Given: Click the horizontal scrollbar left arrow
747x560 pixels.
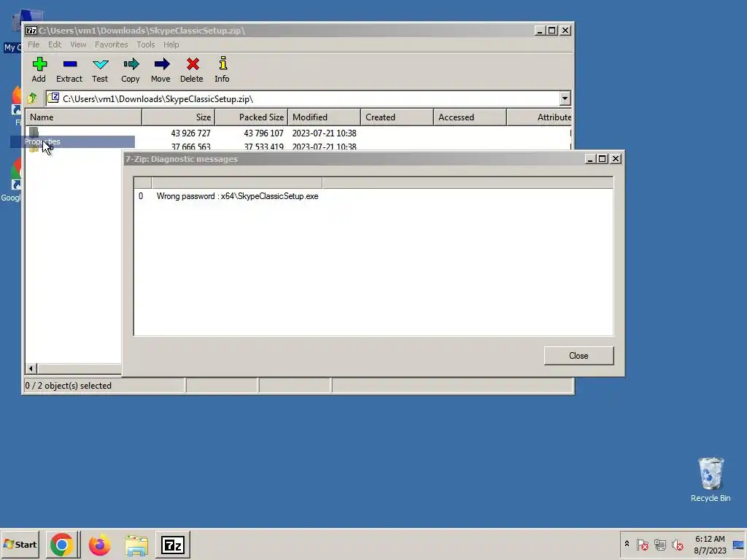Looking at the screenshot, I should click(31, 368).
